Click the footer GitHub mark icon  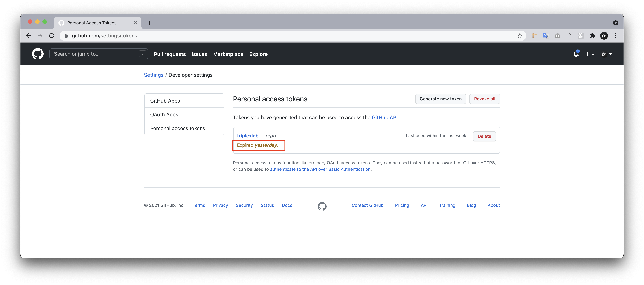click(x=322, y=206)
